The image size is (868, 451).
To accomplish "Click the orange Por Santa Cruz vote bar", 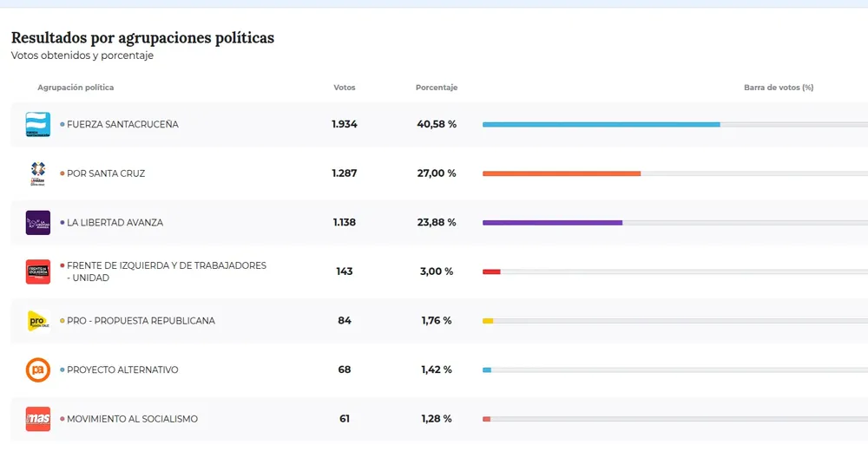I will (x=562, y=173).
